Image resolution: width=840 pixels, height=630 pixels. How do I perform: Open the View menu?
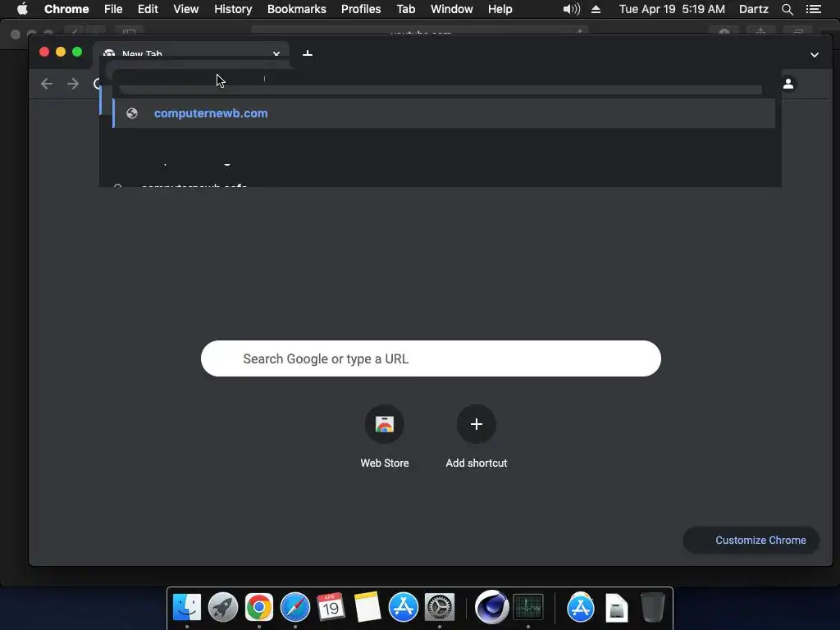pos(186,9)
